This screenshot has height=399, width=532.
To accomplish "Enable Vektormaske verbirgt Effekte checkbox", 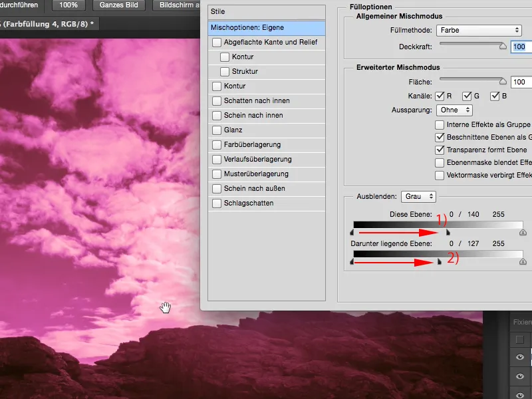I will [x=440, y=176].
